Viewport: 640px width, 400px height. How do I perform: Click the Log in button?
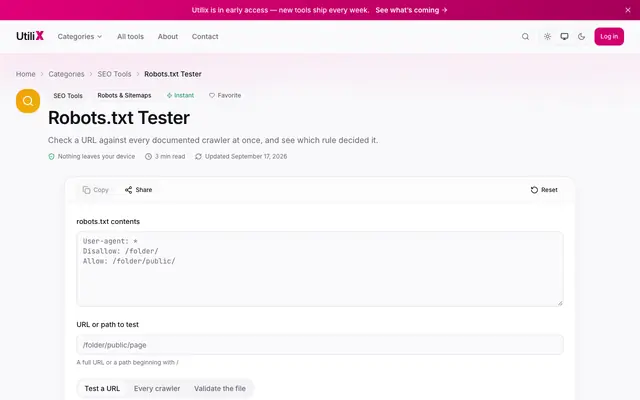609,36
